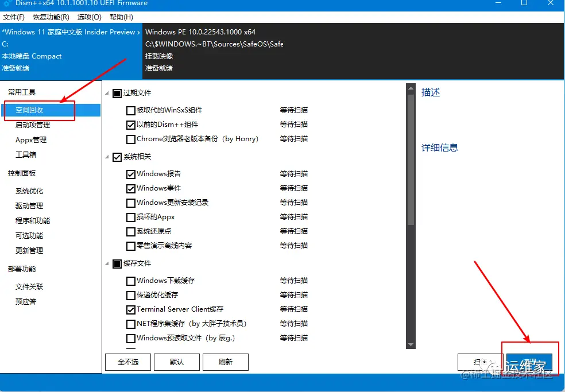The image size is (565, 392).
Task: Check 被取代的WinSxS组件
Action: click(x=131, y=110)
